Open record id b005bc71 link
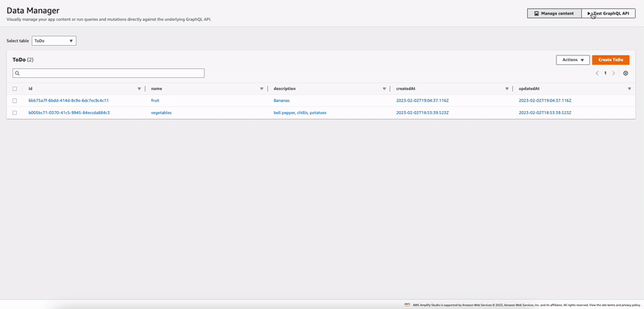 click(x=69, y=113)
